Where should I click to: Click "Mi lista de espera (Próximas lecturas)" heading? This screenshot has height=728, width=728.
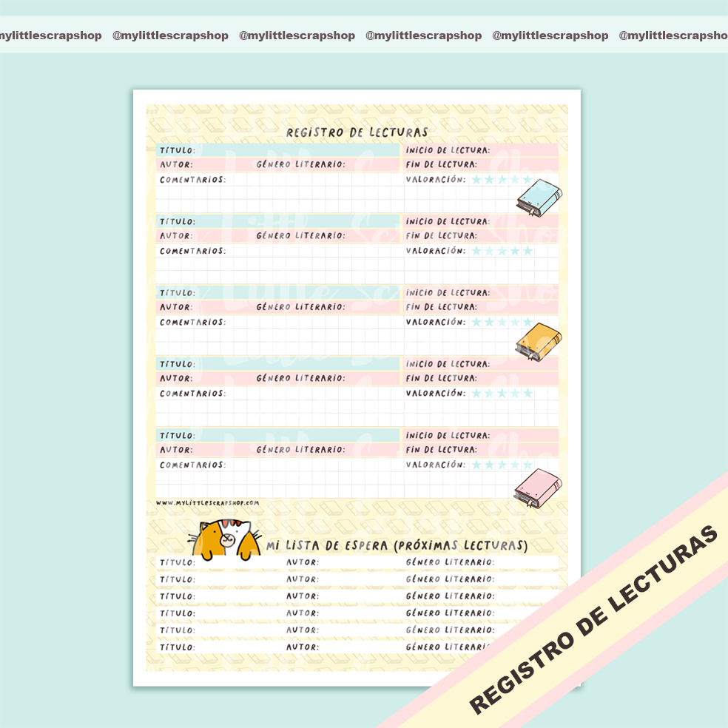(397, 545)
